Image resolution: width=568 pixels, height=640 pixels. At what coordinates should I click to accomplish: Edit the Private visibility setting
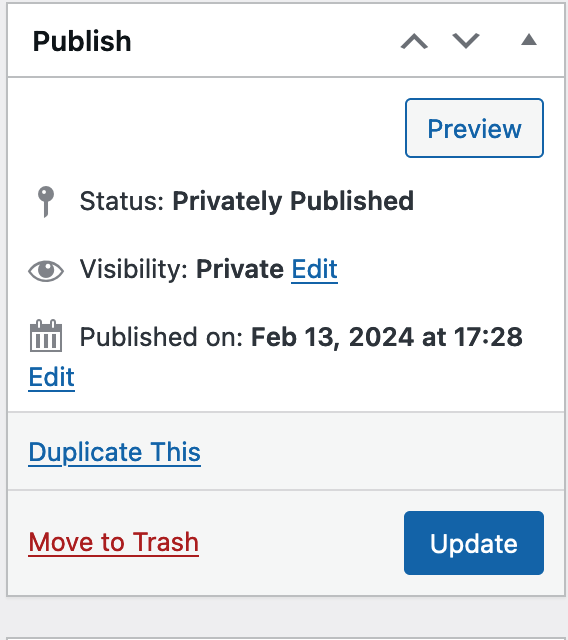pyautogui.click(x=314, y=269)
